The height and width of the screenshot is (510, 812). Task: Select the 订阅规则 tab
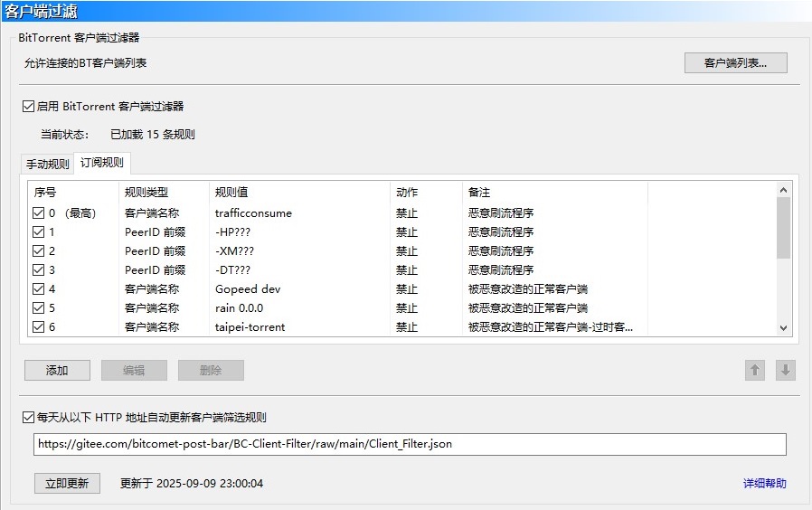[x=102, y=164]
